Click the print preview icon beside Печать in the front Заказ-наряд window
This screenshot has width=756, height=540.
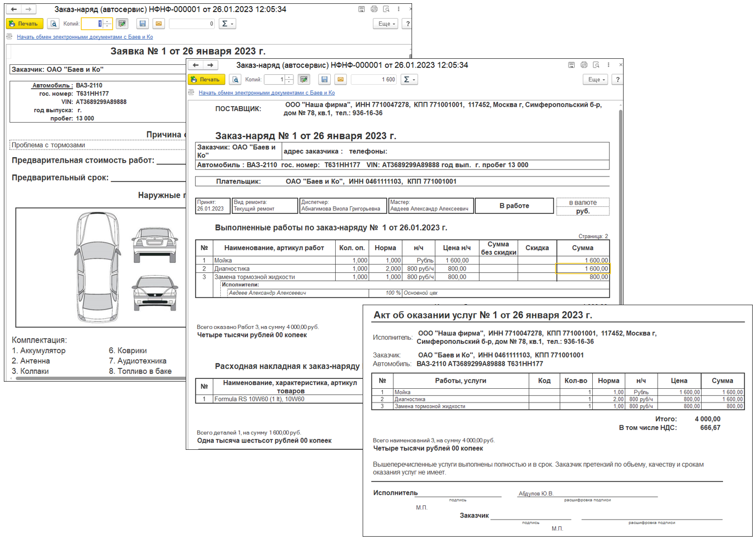(235, 80)
